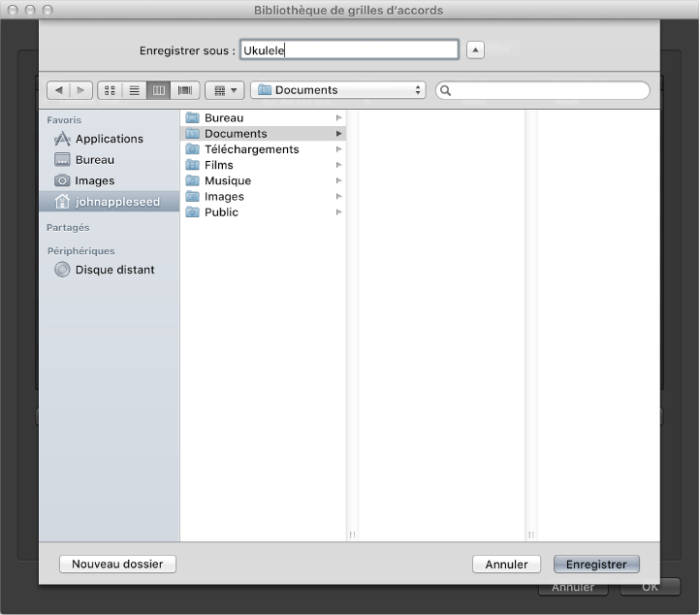
Task: Click the magnifier icon in search field
Action: (446, 90)
